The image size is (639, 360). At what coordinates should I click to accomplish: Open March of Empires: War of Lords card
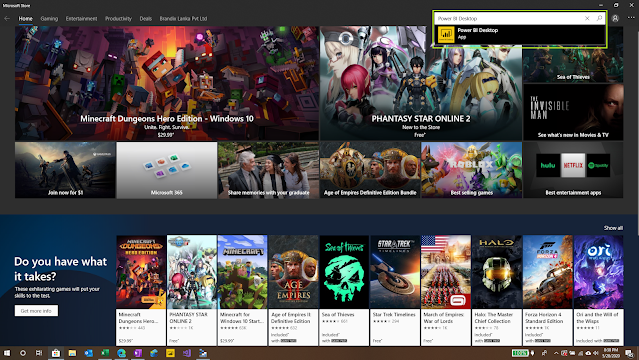pyautogui.click(x=446, y=290)
